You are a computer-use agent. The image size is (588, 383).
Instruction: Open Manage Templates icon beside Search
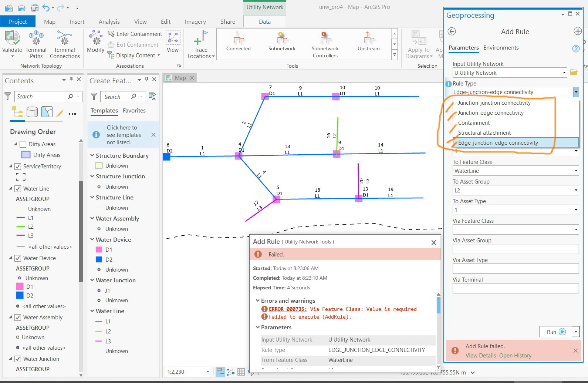(x=152, y=96)
